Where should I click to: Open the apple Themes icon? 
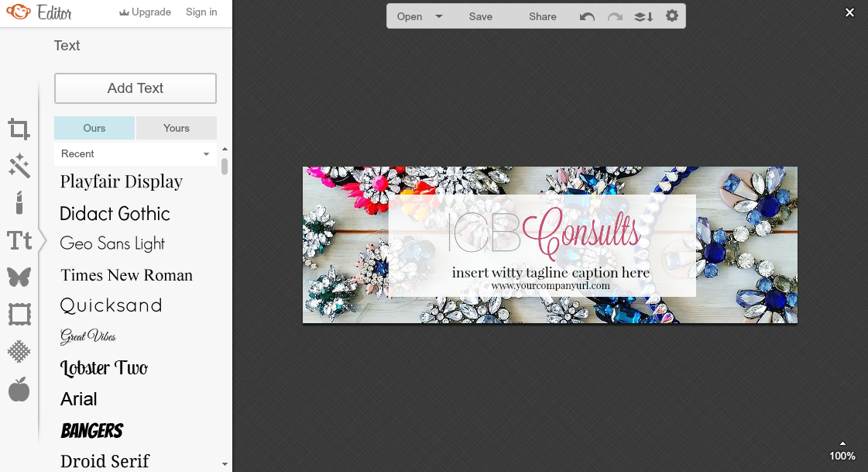click(19, 389)
